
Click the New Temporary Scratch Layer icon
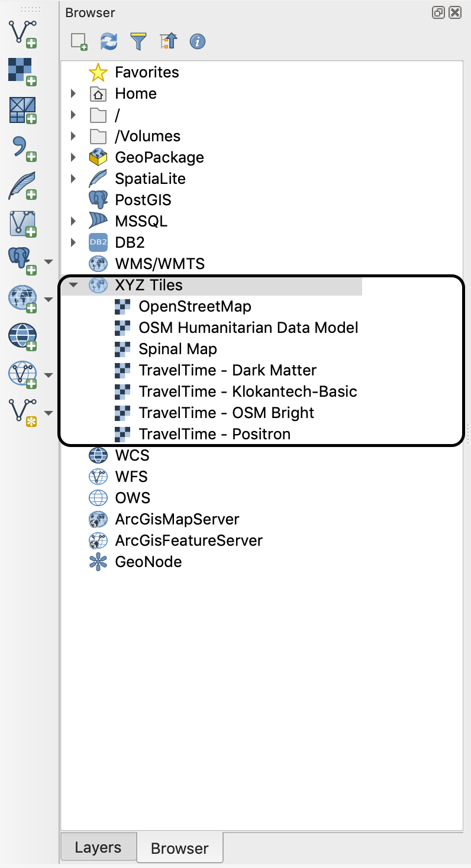(x=23, y=413)
